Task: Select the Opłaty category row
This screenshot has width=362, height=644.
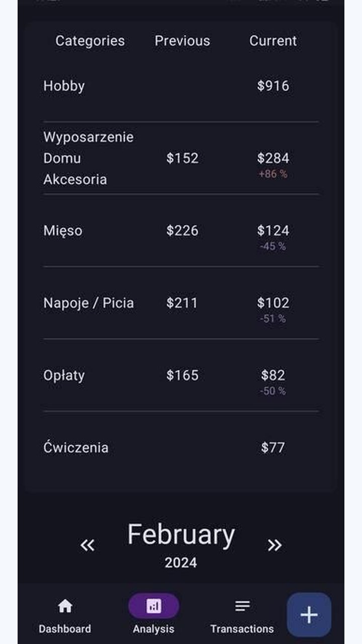Action: coord(181,375)
